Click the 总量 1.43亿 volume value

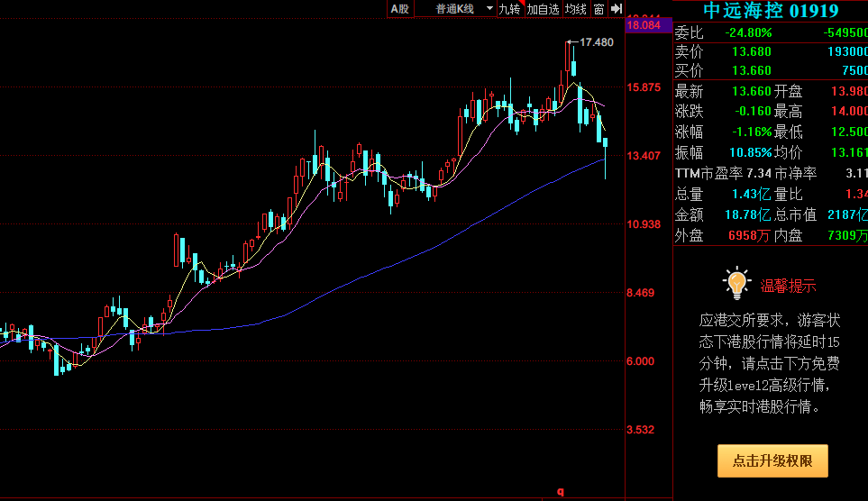(x=751, y=194)
